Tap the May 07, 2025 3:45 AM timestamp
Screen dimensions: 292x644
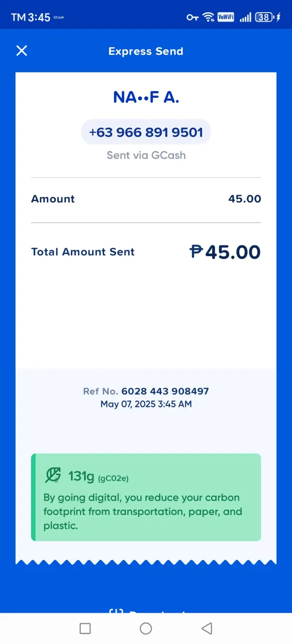click(146, 404)
